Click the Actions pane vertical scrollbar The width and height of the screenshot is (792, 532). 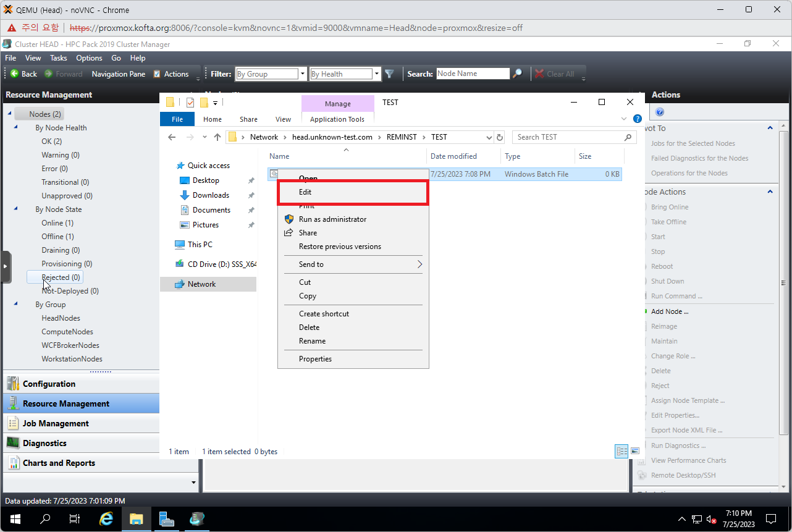(783, 278)
